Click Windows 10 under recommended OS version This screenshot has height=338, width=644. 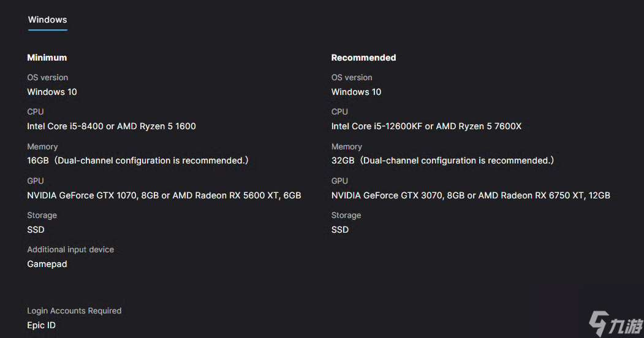[x=356, y=92]
